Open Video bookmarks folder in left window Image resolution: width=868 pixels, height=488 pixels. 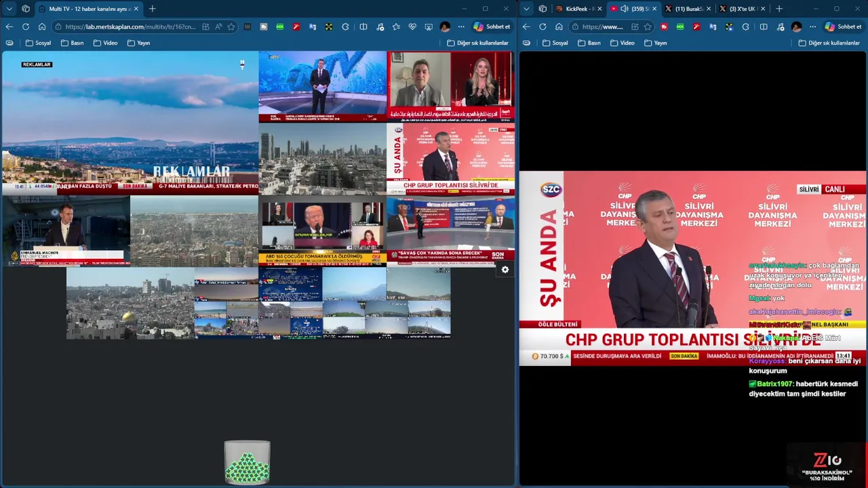(105, 43)
